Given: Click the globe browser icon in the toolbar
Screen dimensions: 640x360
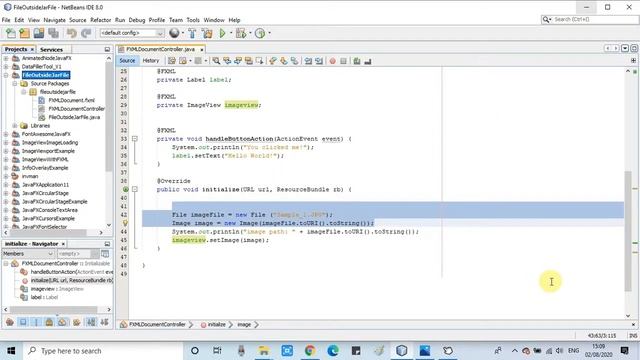Looking at the screenshot, I should pyautogui.click(x=174, y=33).
